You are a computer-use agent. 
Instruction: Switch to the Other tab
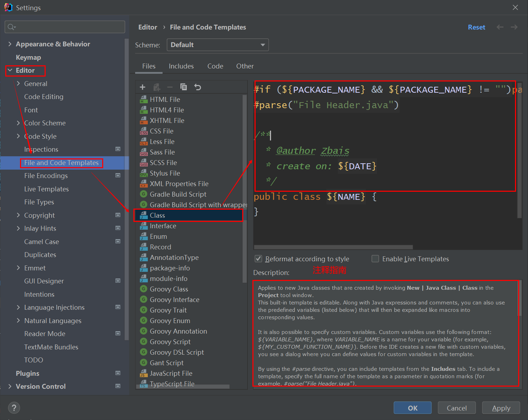pos(245,66)
